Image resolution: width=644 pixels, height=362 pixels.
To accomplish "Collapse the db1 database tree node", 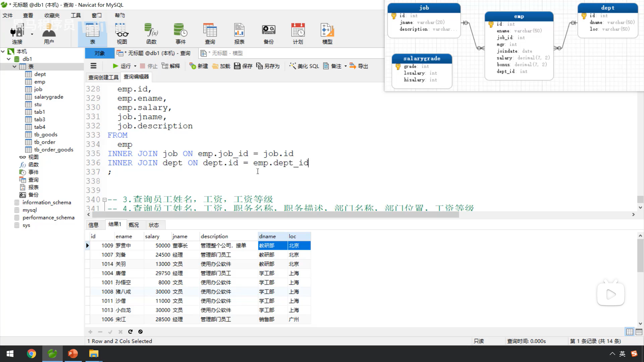I will (x=9, y=59).
